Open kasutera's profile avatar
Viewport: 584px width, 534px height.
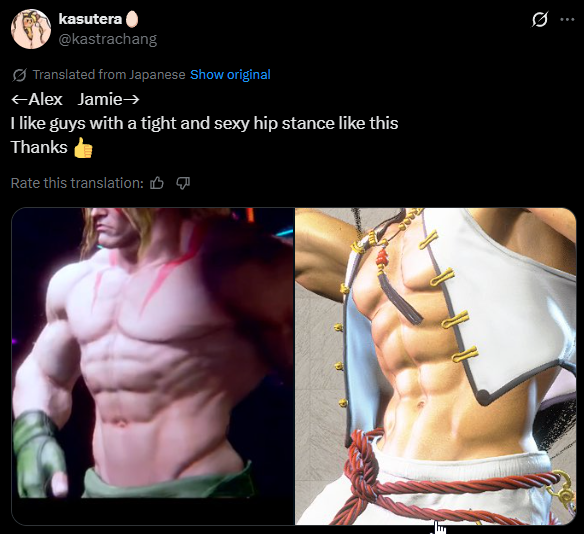pyautogui.click(x=31, y=29)
